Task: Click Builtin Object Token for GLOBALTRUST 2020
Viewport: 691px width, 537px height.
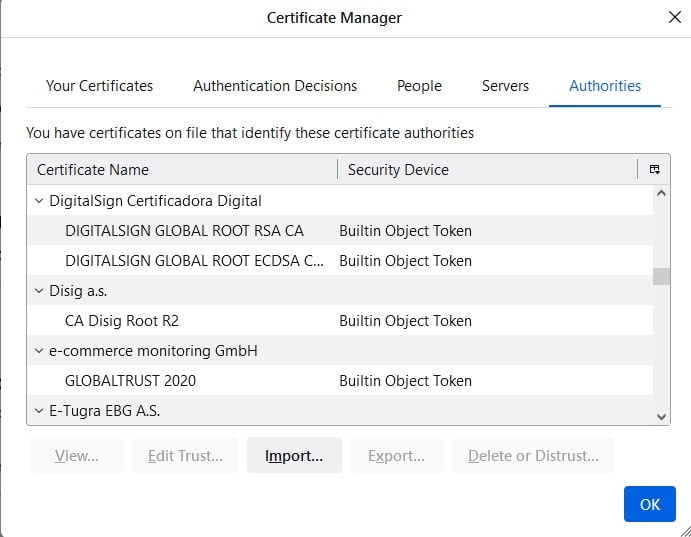Action: [405, 381]
